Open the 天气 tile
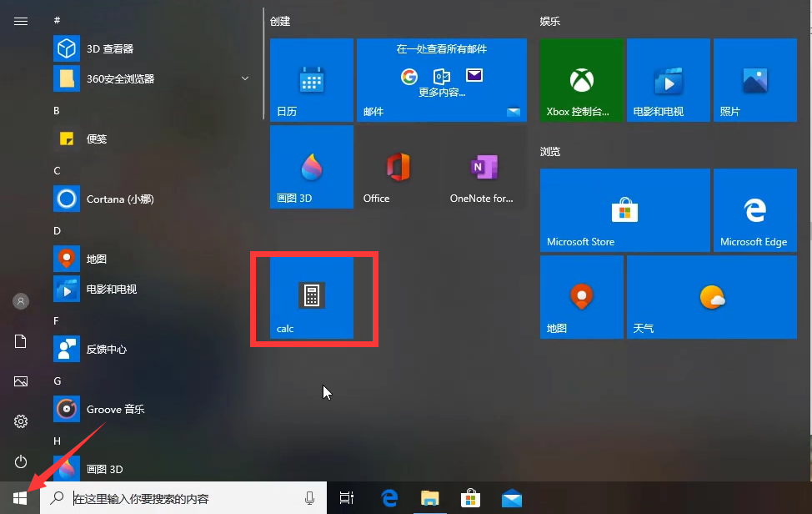812x514 pixels. [711, 296]
